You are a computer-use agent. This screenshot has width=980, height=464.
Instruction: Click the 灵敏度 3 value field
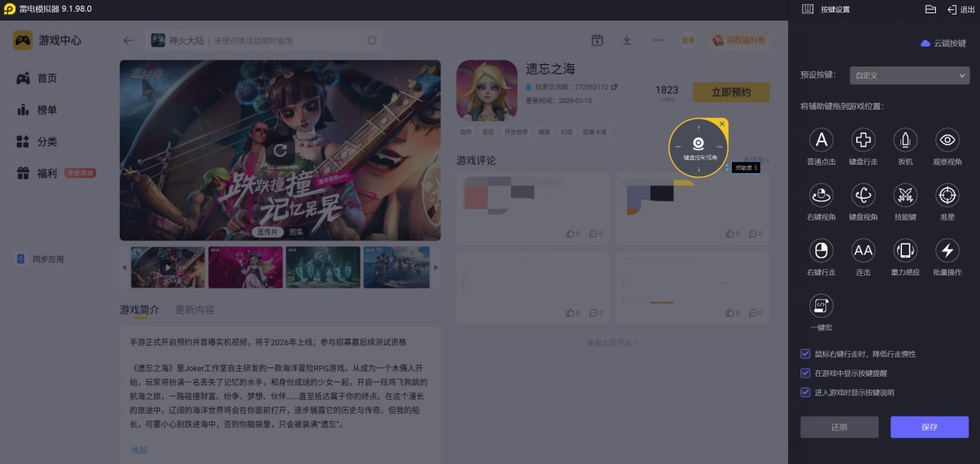pos(746,168)
